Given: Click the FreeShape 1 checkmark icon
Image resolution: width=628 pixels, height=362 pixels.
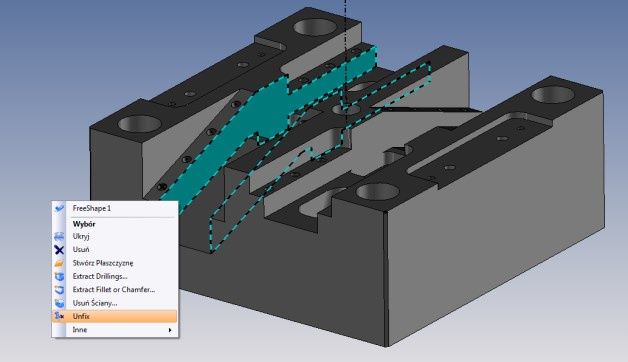Looking at the screenshot, I should click(59, 208).
